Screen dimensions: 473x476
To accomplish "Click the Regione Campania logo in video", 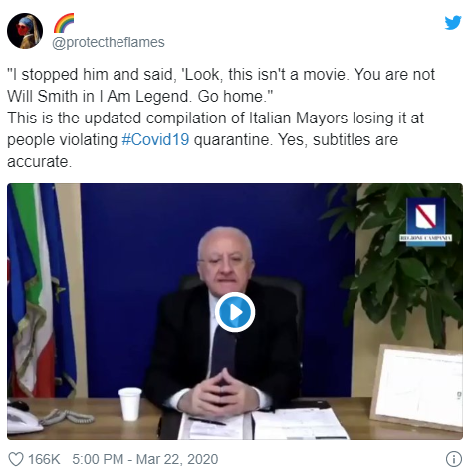I will pos(426,222).
